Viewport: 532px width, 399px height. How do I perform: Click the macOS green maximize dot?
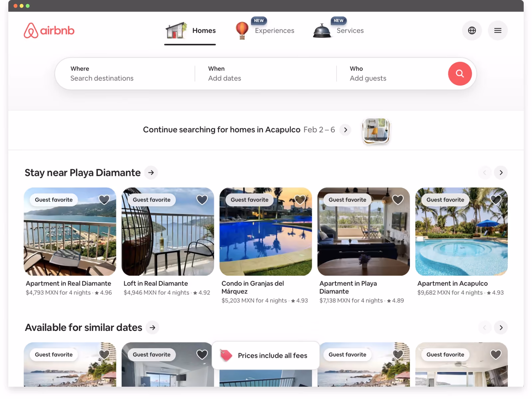point(28,6)
